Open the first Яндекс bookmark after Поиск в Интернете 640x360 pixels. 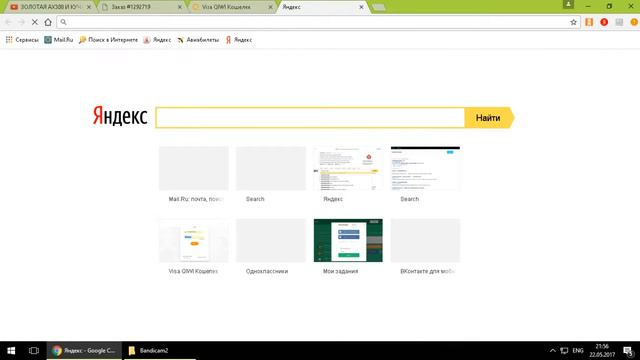coord(157,40)
